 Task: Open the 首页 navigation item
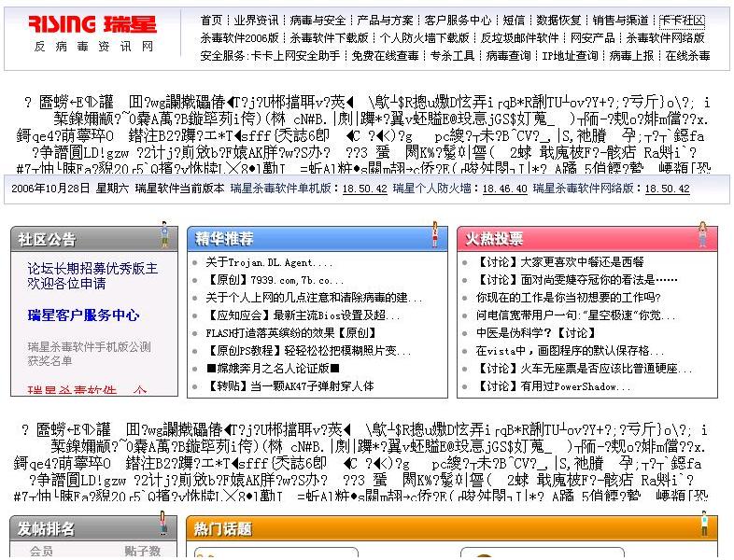pos(211,21)
